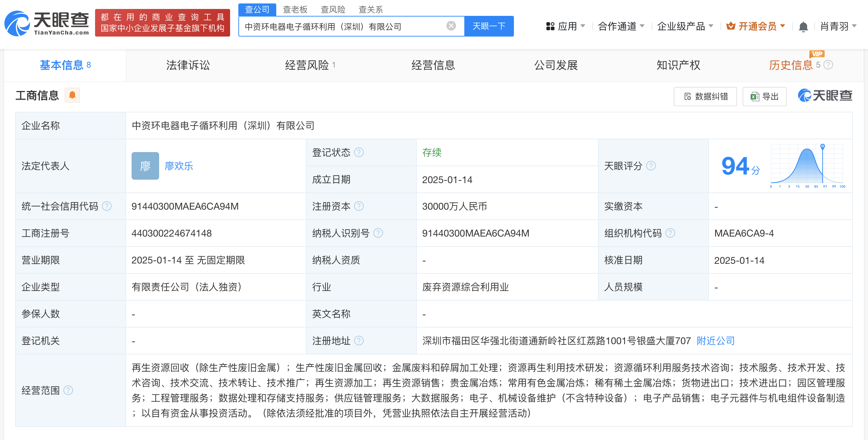Click the 廖 avatar thumbnail
Screen dimensions: 868x440
click(145, 166)
